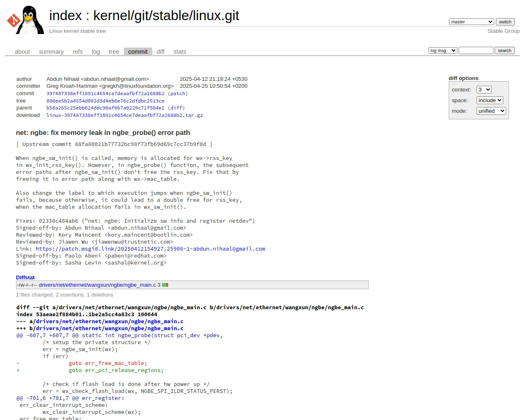Viewport: 525px width, 420px height.
Task: Click Signed-off-by Sasha Levin line
Action: click(x=91, y=263)
